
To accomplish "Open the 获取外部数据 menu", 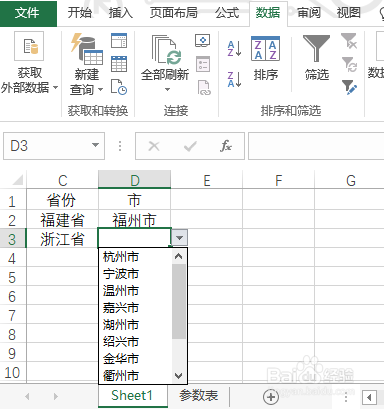I will (x=29, y=63).
